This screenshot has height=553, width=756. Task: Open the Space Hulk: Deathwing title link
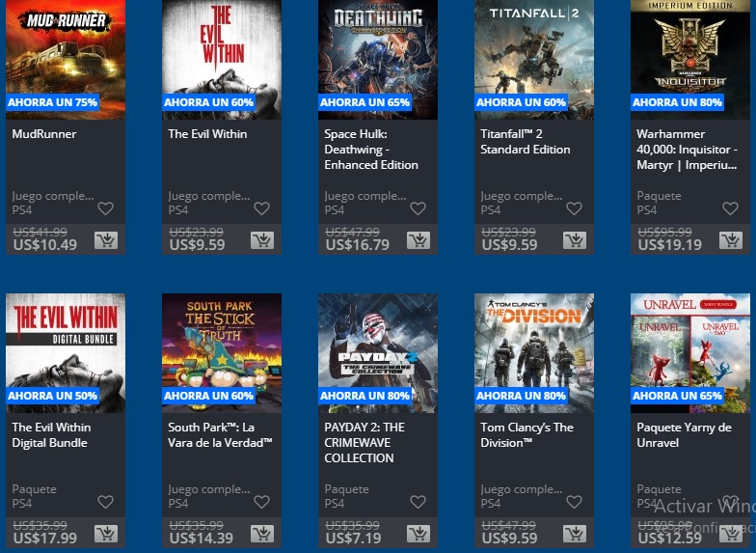[371, 149]
